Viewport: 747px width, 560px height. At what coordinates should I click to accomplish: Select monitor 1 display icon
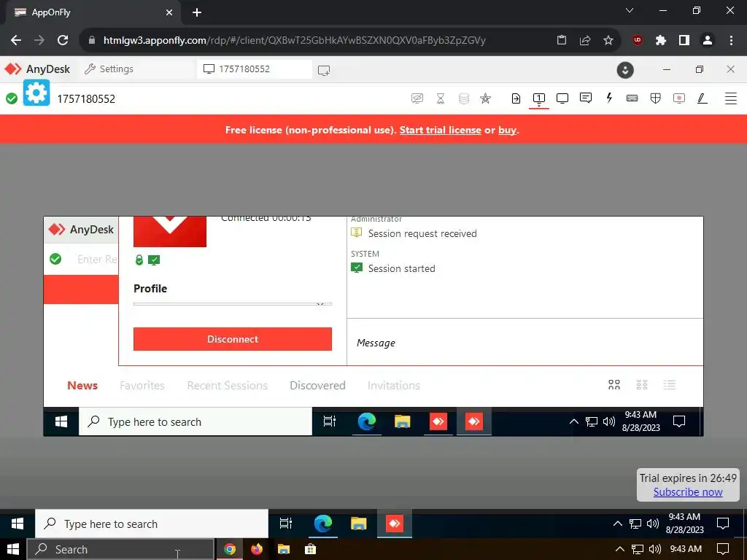[539, 98]
